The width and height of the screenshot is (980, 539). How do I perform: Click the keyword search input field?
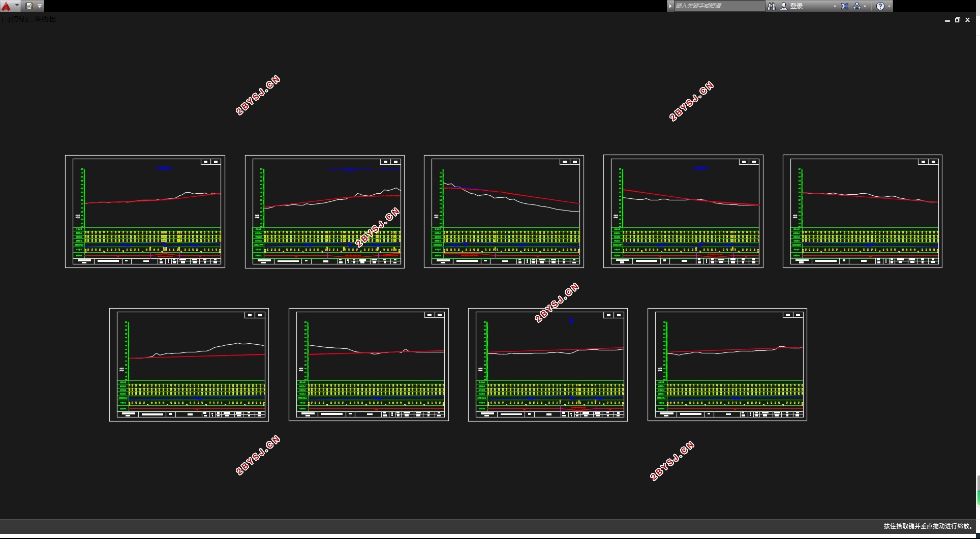click(719, 6)
